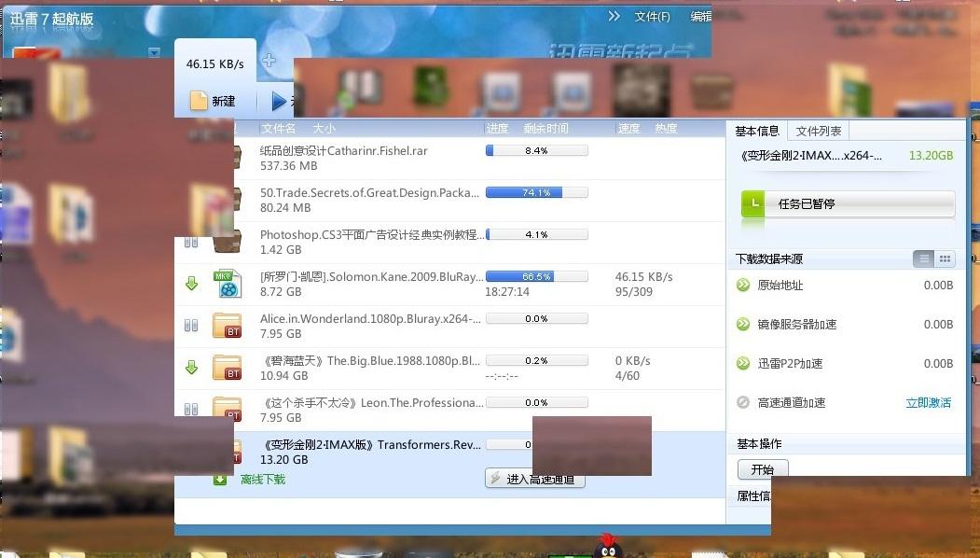Screen dimensions: 980x558
Task: Click the BT folder icon of Leon.The.Professional
Action: tap(227, 408)
